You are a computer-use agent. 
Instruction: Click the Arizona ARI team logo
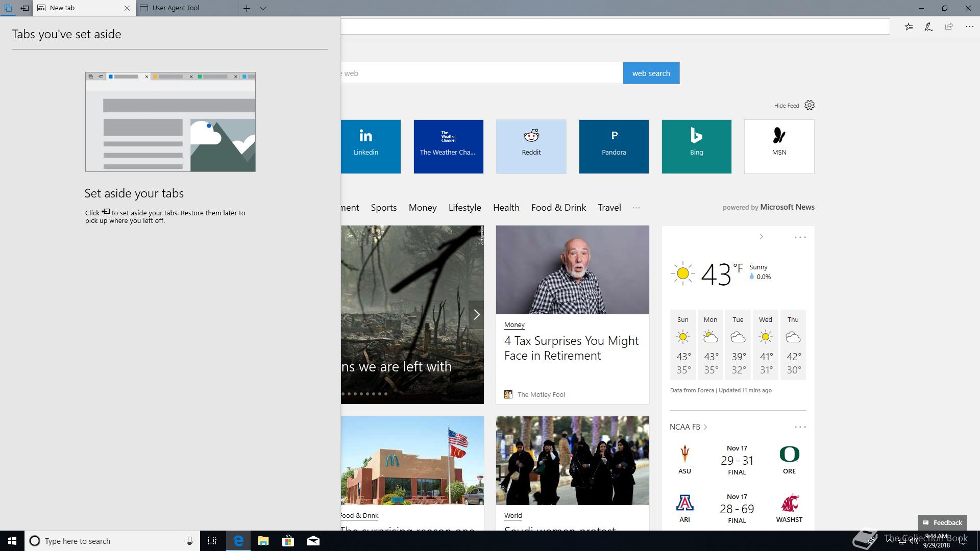click(x=684, y=503)
